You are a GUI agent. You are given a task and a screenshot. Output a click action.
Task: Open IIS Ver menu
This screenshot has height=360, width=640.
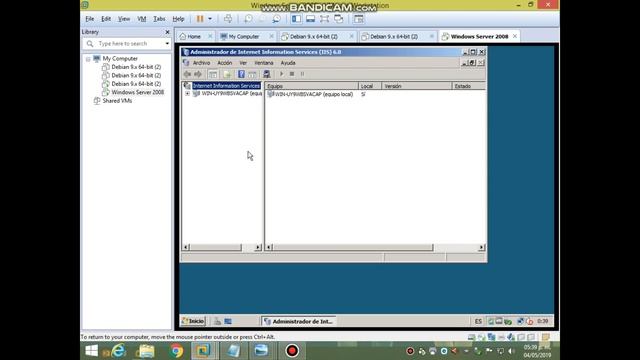[243, 63]
